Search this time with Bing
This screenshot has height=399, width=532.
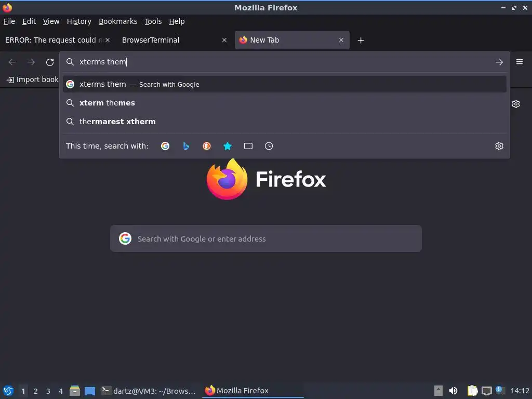click(x=186, y=146)
